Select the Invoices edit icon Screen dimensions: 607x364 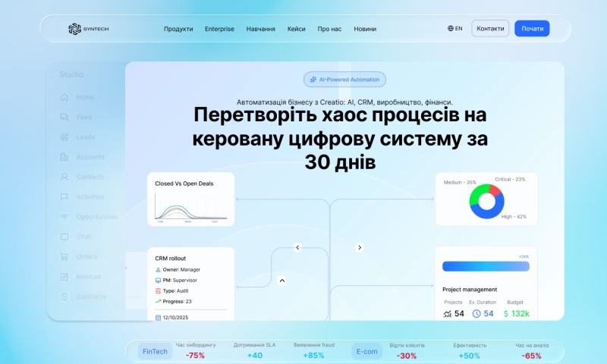click(x=64, y=277)
